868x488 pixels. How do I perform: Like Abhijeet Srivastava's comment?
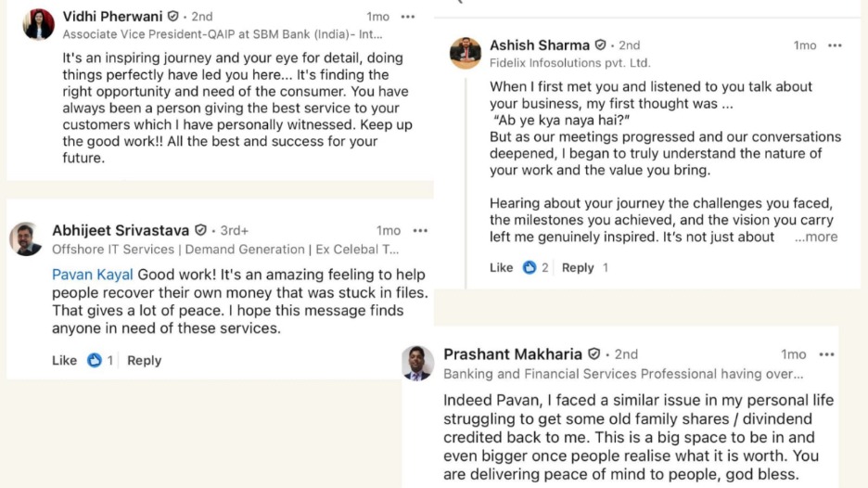click(64, 360)
